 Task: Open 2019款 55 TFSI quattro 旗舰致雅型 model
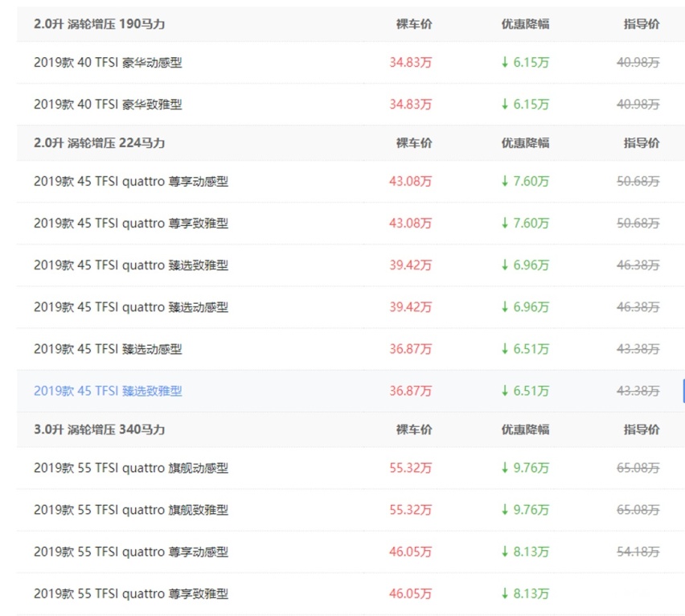pos(131,510)
